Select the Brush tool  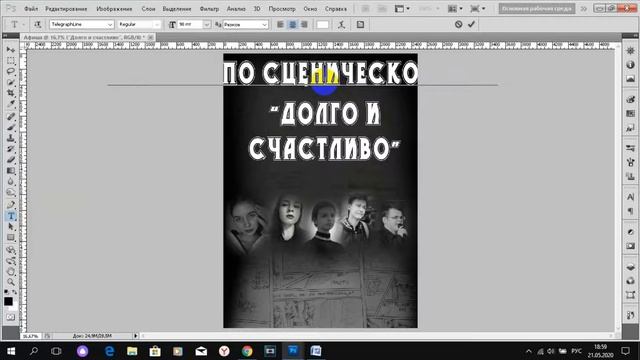tap(11, 128)
